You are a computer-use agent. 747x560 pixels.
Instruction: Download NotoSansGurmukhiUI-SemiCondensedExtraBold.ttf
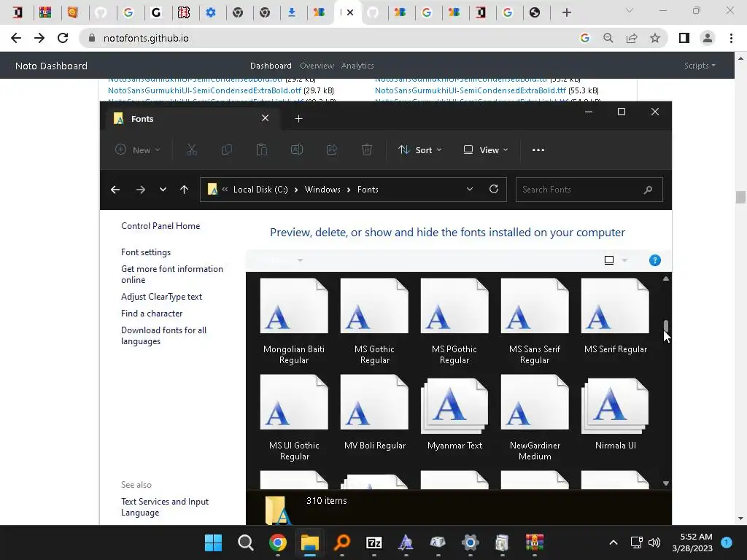[x=471, y=90]
